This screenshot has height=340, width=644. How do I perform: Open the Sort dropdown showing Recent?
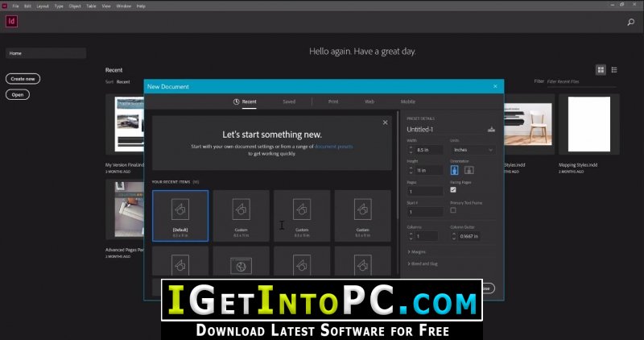pos(123,82)
